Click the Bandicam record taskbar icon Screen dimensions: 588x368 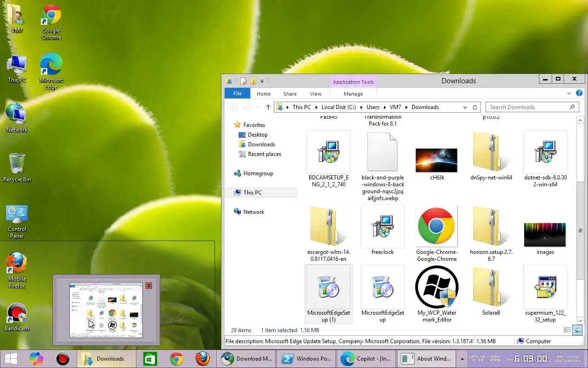pos(62,359)
